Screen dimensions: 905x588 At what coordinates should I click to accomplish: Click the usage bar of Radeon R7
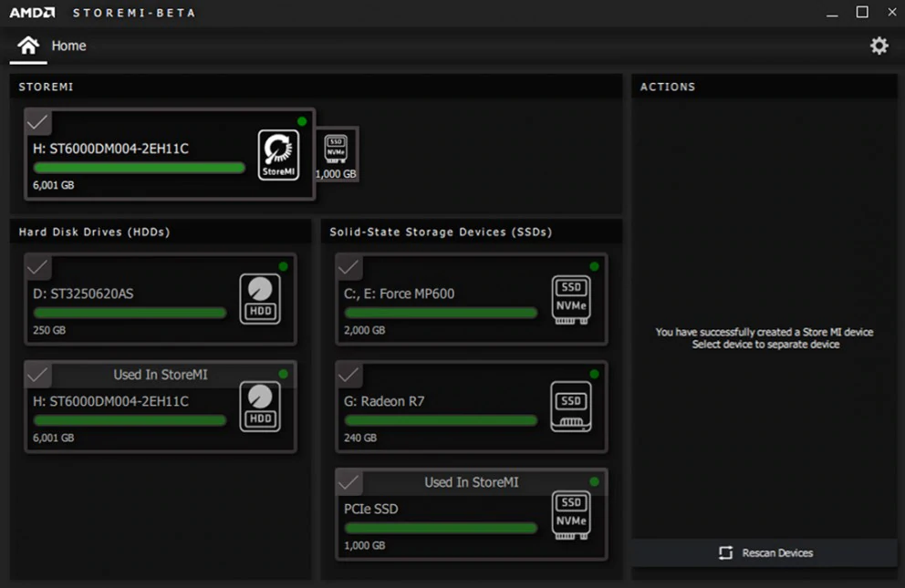pyautogui.click(x=441, y=420)
